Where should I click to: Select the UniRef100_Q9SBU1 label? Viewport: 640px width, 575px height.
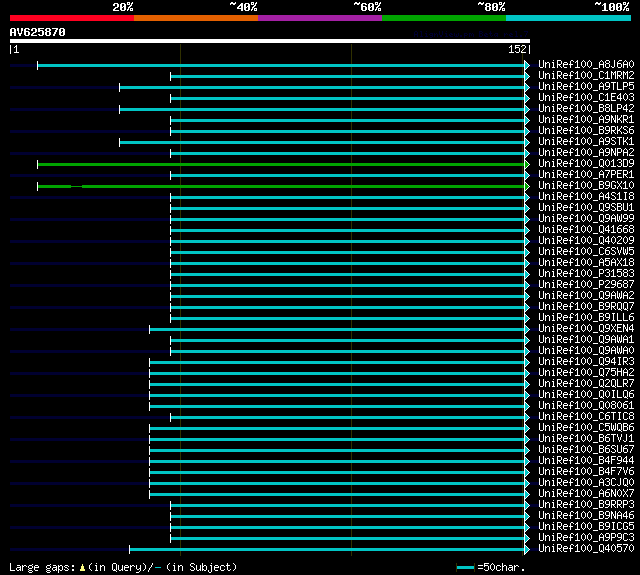[x=586, y=208]
